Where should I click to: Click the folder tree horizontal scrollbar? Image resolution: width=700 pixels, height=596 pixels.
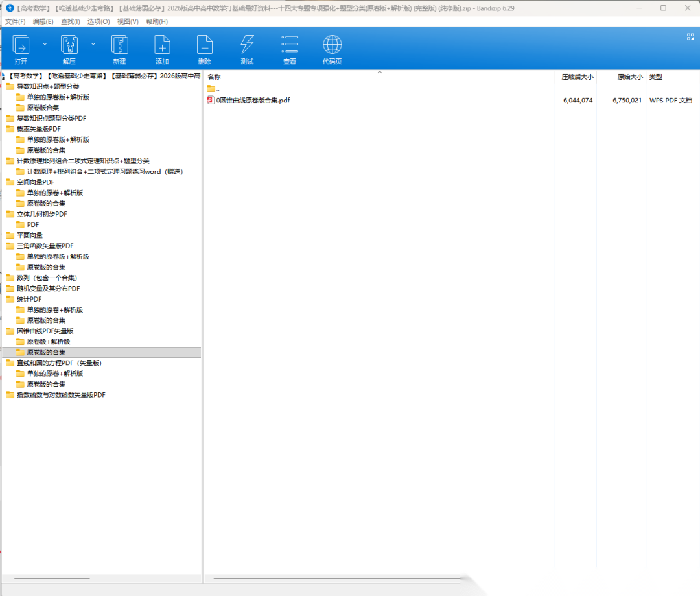pyautogui.click(x=52, y=578)
